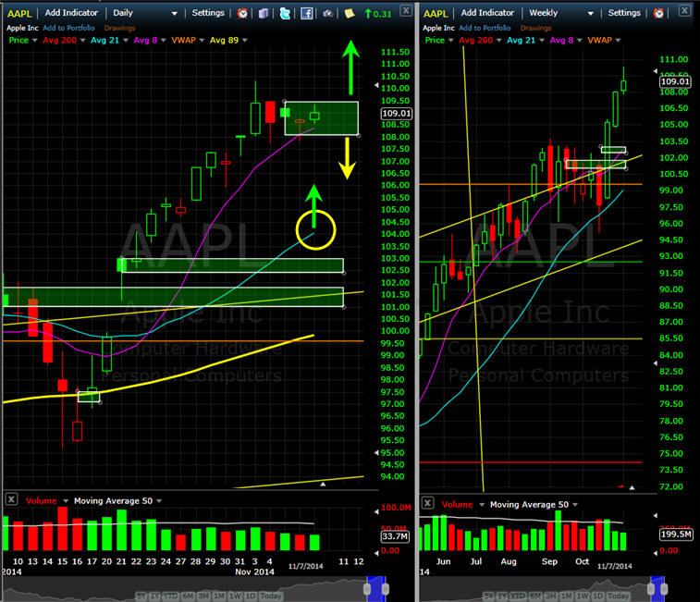Select 6M range in Daily chart
The image size is (700, 602).
point(188,596)
